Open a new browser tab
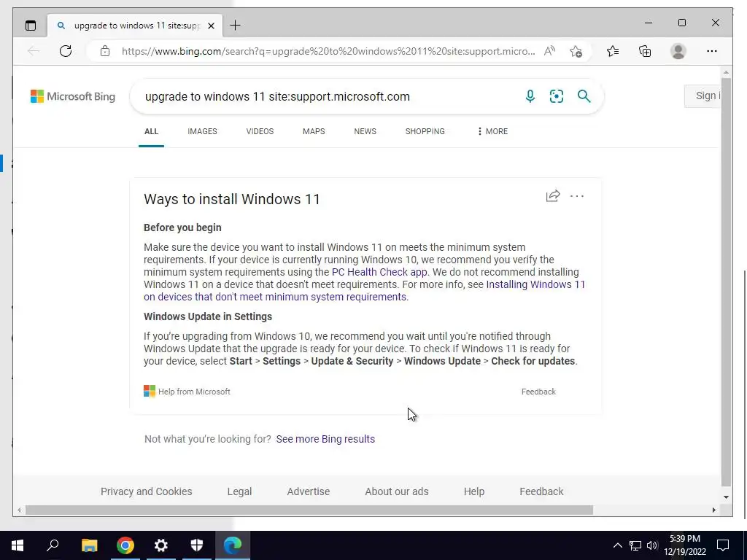 tap(236, 26)
